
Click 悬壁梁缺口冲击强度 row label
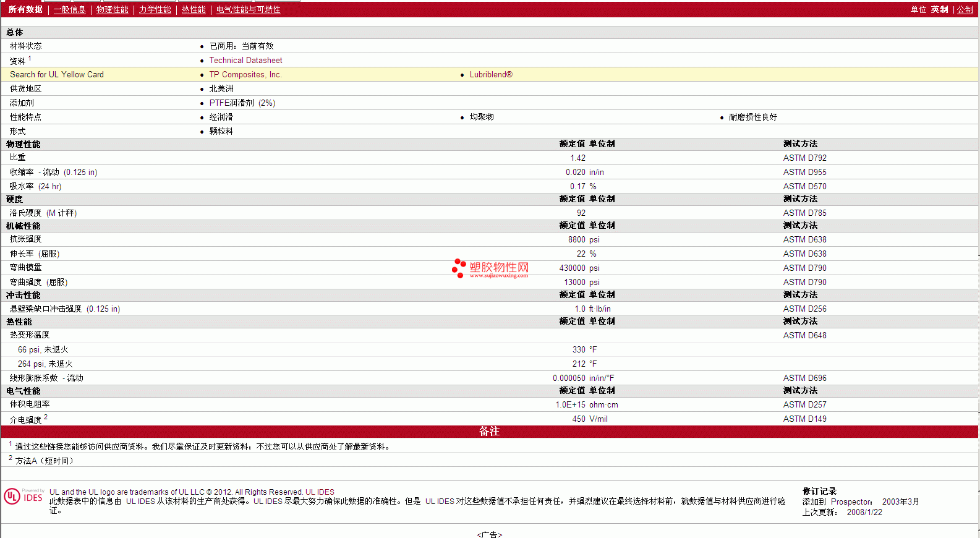65,309
